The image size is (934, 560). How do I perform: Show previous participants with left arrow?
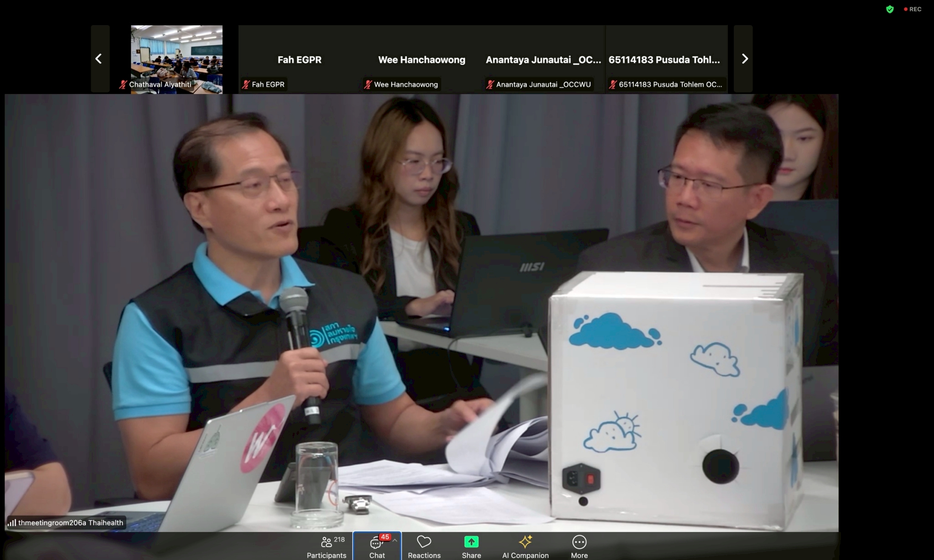[x=99, y=59]
